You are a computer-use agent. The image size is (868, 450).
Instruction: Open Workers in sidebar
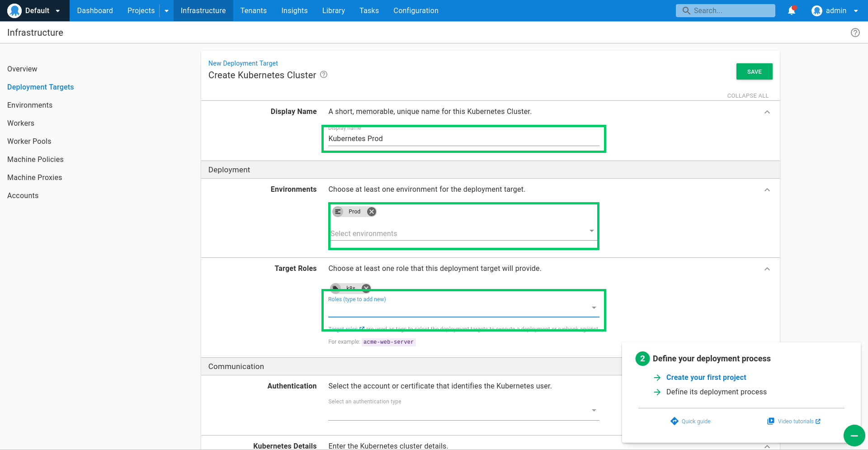point(21,123)
